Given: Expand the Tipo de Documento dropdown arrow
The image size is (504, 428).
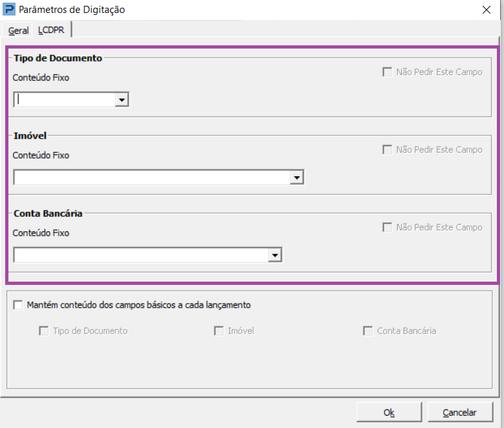Looking at the screenshot, I should tap(122, 100).
